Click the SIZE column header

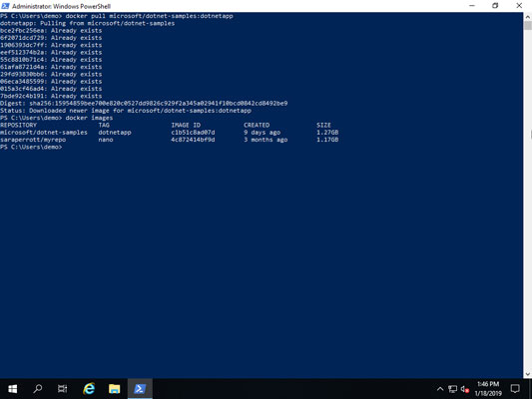[x=323, y=125]
